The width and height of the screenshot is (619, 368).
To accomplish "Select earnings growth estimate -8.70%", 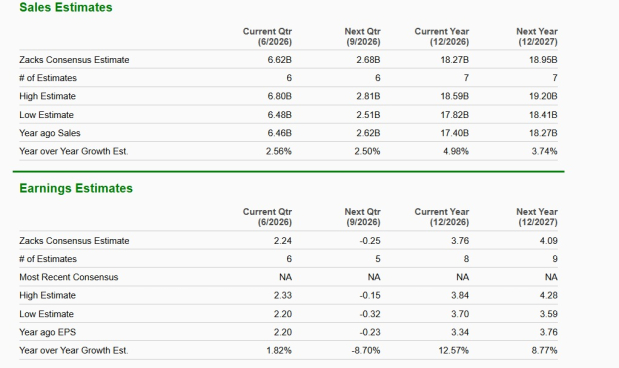I will click(366, 350).
